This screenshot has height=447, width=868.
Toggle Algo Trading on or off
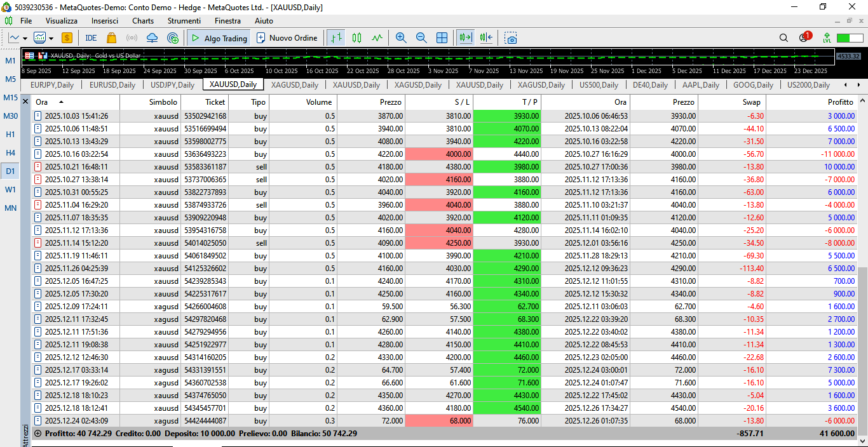coord(219,38)
